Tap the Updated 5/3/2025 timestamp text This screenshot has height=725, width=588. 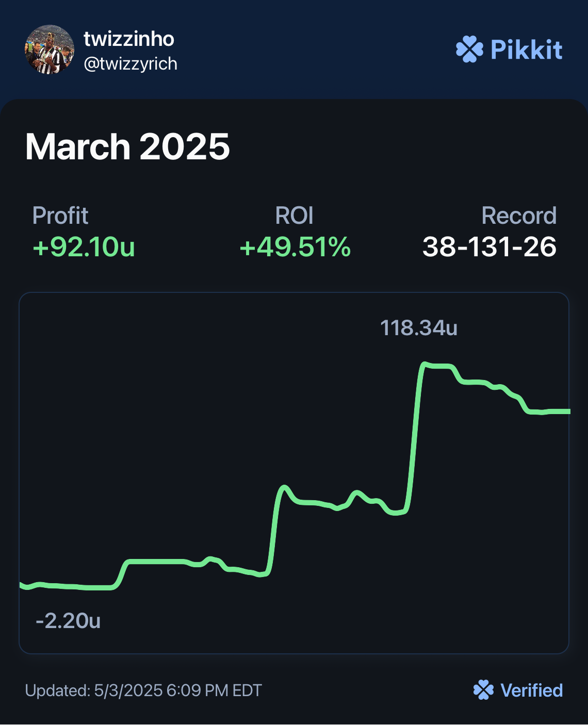(143, 690)
